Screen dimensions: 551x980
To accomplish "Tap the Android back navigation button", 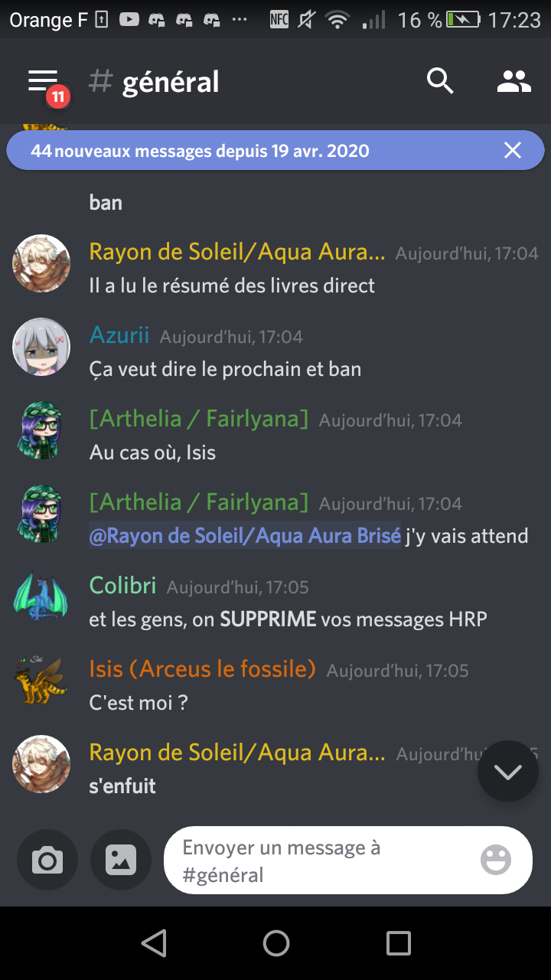I will (x=154, y=942).
